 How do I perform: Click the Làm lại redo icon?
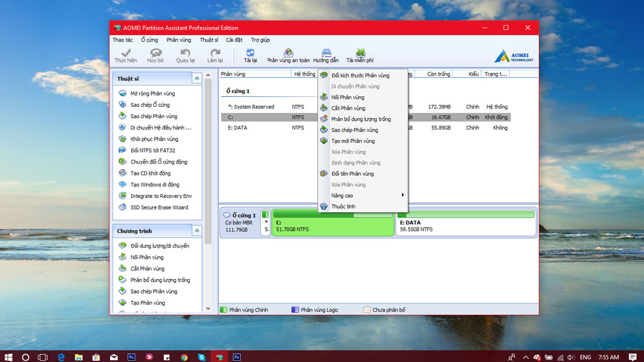pos(215,53)
